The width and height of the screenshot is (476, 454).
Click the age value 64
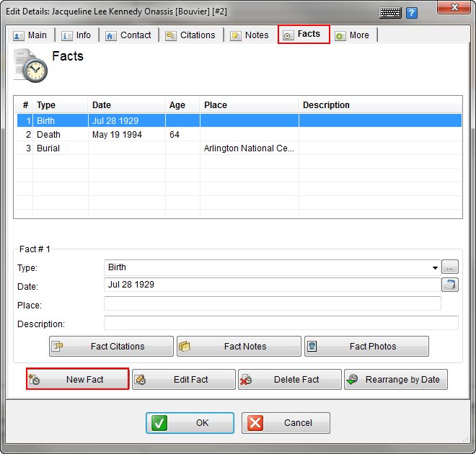[175, 134]
